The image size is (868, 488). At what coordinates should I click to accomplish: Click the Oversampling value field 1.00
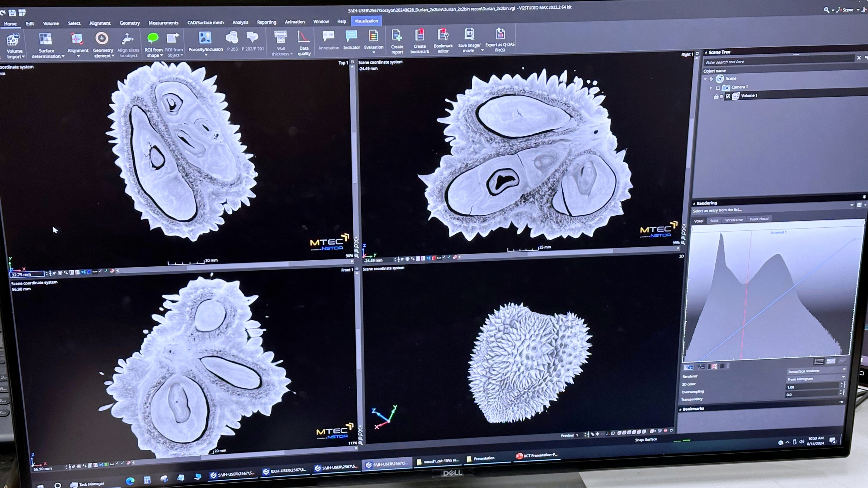[813, 386]
